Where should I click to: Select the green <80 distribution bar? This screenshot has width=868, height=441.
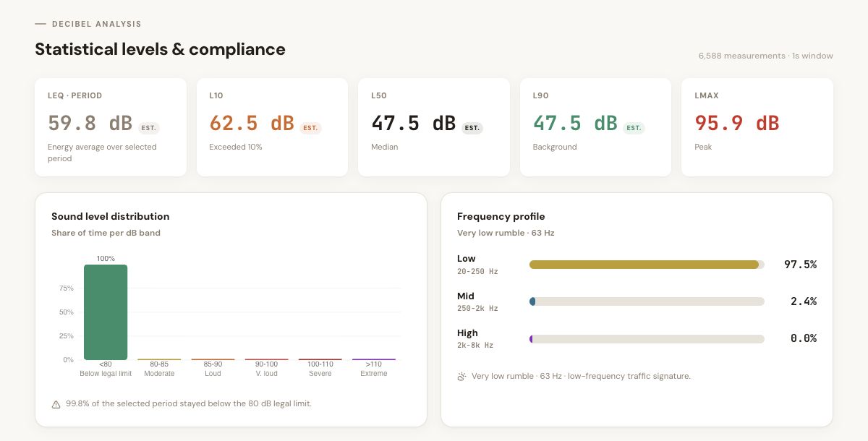pos(106,312)
